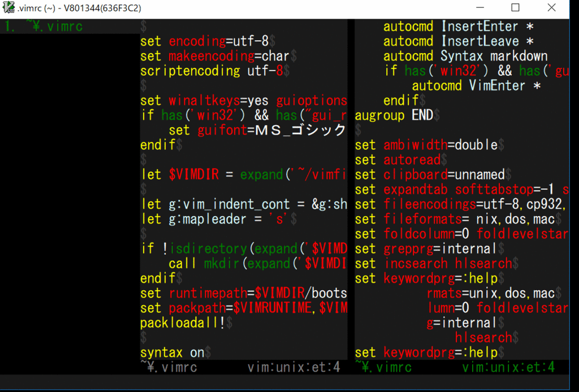Screen dimensions: 579x392
Task: Click the "set incsearch hlsearch" line
Action: pyautogui.click(x=437, y=264)
